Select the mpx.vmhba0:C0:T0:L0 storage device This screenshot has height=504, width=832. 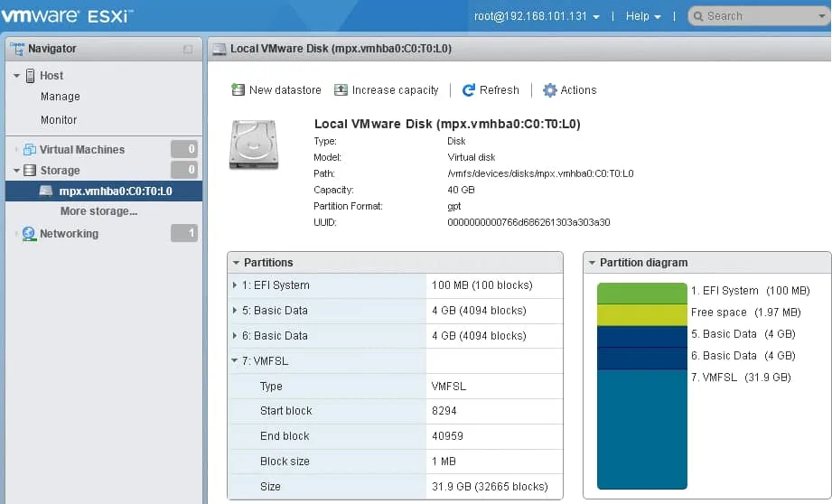click(115, 191)
